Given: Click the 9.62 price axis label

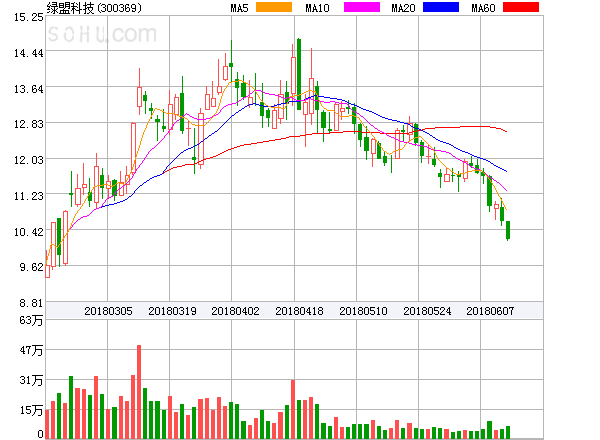Looking at the screenshot, I should coord(31,267).
